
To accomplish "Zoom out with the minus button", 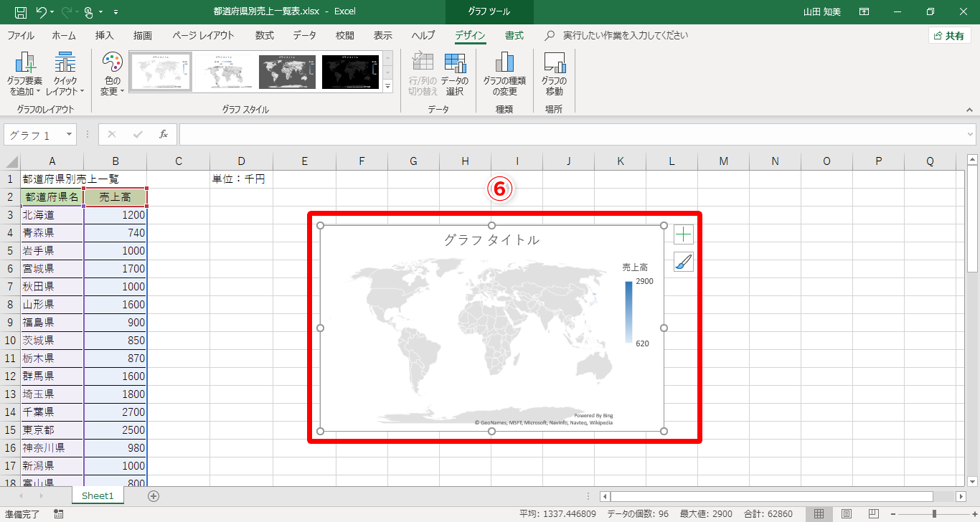I will tap(892, 514).
